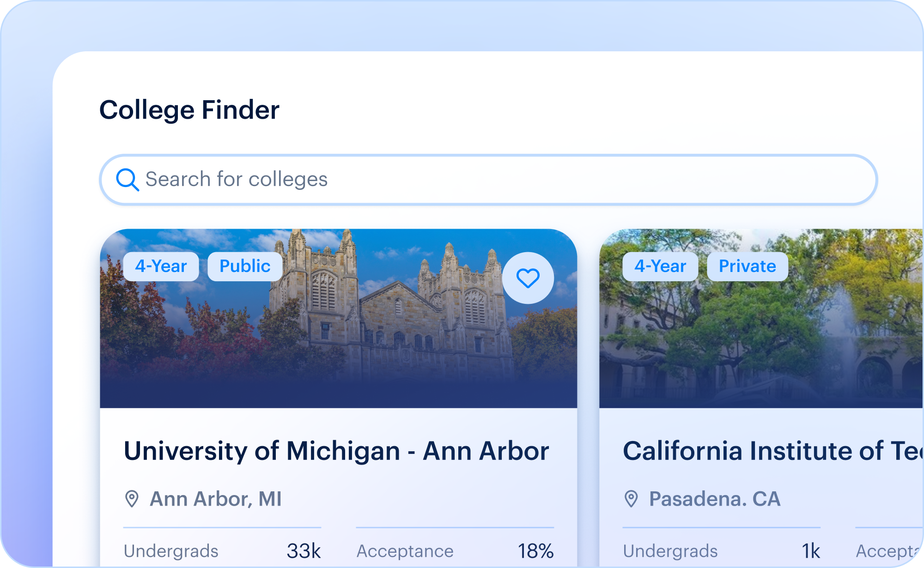Click the Pasadena, CA location text
The width and height of the screenshot is (924, 568).
tap(715, 499)
